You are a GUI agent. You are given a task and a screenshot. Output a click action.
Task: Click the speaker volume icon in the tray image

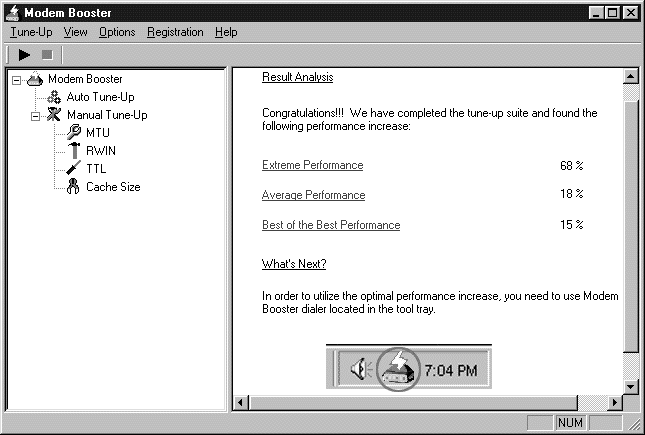pos(361,369)
